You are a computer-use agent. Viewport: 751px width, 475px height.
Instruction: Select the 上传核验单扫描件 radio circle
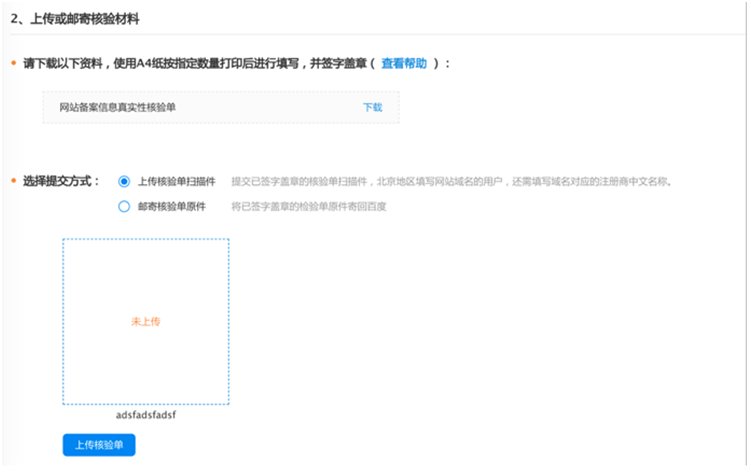pyautogui.click(x=124, y=181)
